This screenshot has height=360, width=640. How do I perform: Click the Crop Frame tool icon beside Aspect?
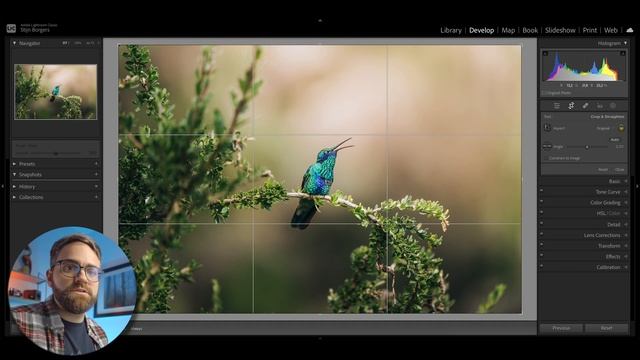(x=547, y=128)
